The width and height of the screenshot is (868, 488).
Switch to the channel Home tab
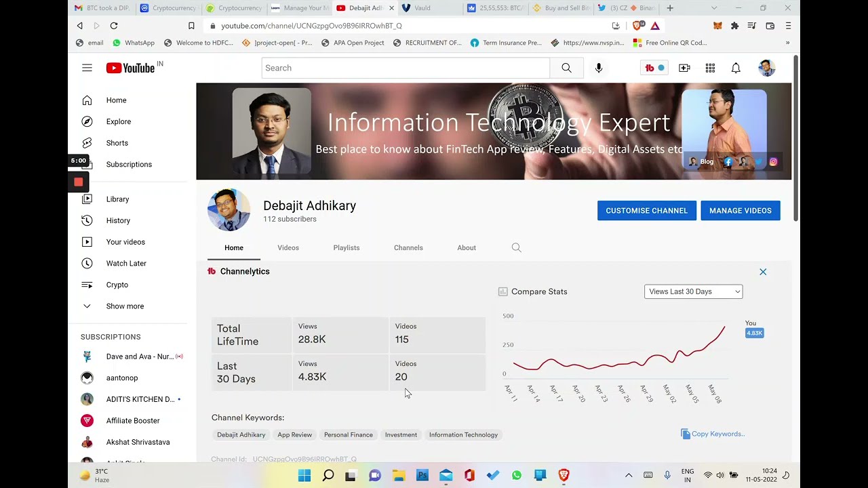click(234, 247)
